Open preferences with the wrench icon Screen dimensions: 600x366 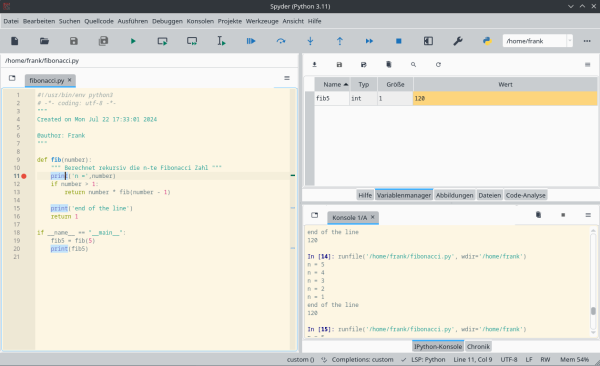(x=458, y=41)
